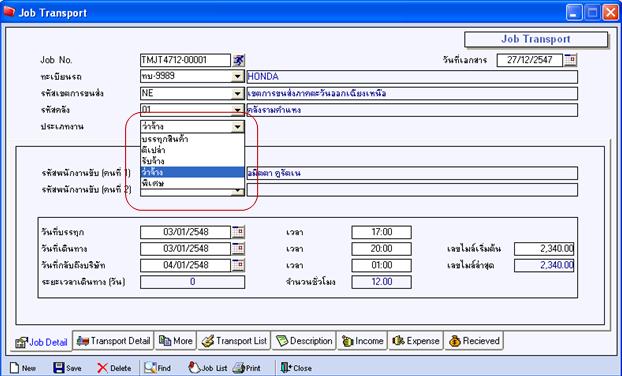Delete the current job
Screen dimensions: 622x376
114,368
